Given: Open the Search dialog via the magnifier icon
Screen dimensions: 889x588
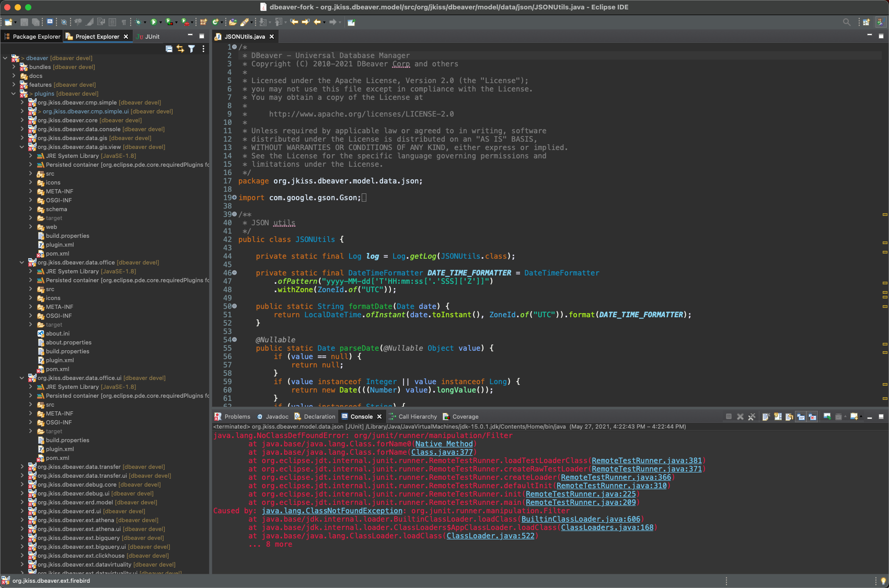Looking at the screenshot, I should (x=847, y=22).
